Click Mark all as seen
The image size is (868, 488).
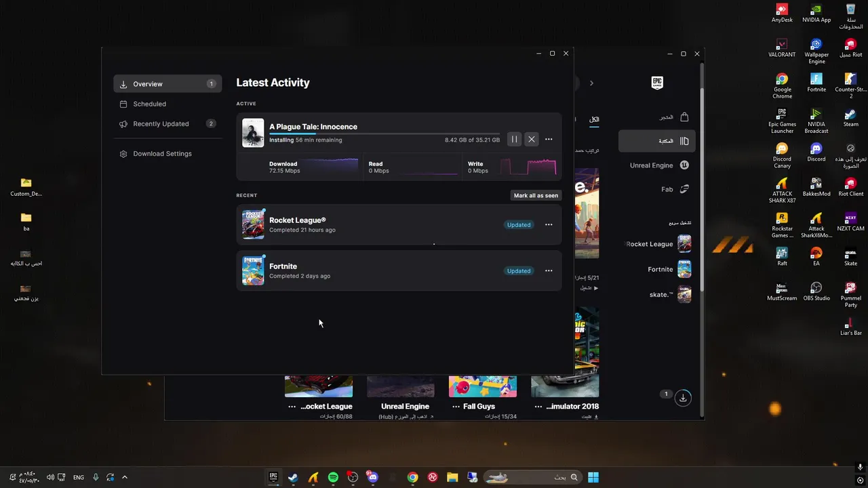click(x=536, y=195)
